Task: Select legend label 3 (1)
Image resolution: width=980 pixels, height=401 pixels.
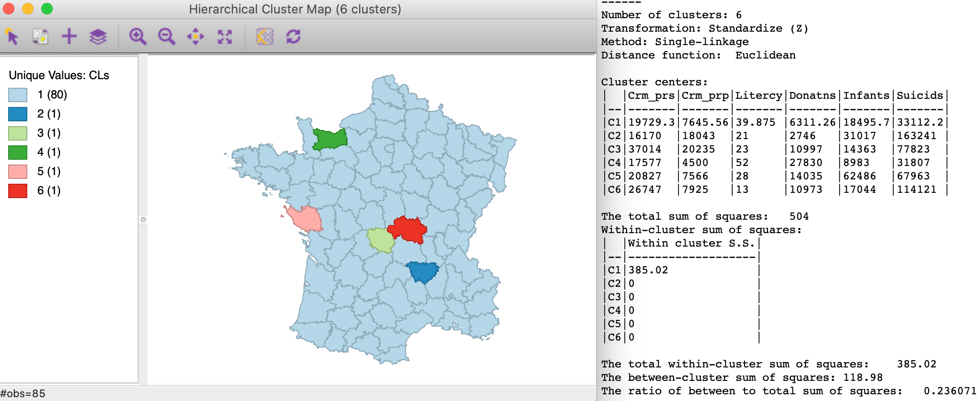Action: tap(49, 133)
